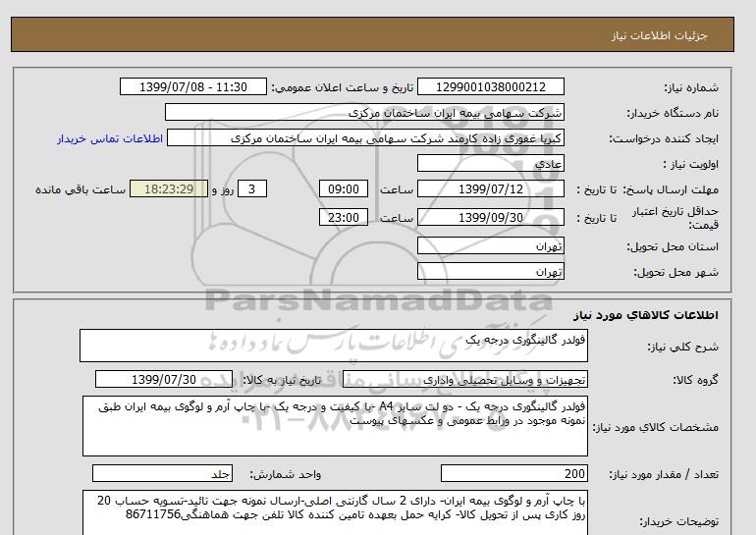The image size is (756, 535).
Task: Click the buyer organization name field
Action: 364,112
